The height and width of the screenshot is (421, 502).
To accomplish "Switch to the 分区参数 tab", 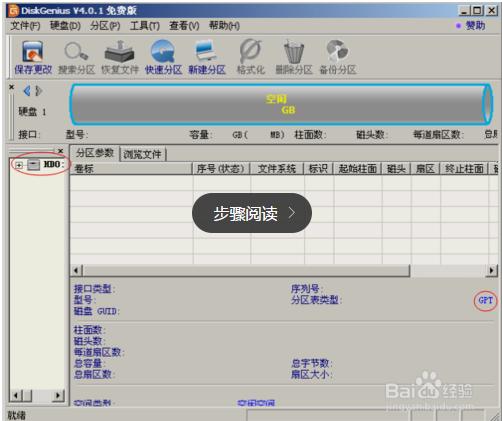I will 95,153.
